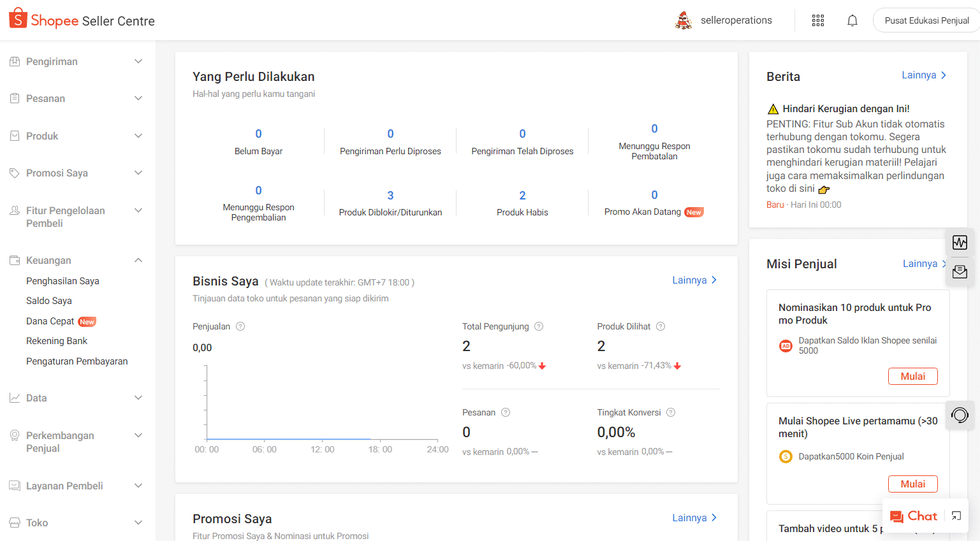Open Pusat Edukasi Penjual
The image size is (980, 541).
click(x=926, y=20)
